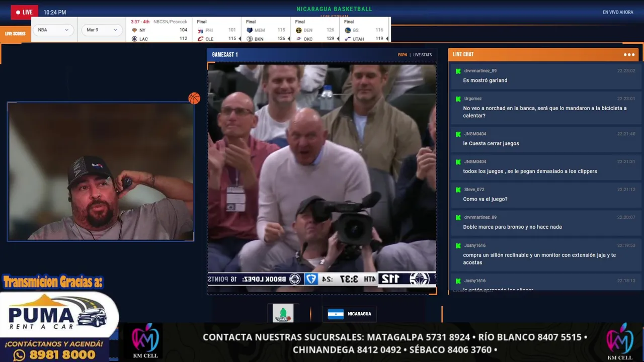Image resolution: width=644 pixels, height=362 pixels.
Task: Open the Steve_072 username in chat
Action: click(474, 190)
